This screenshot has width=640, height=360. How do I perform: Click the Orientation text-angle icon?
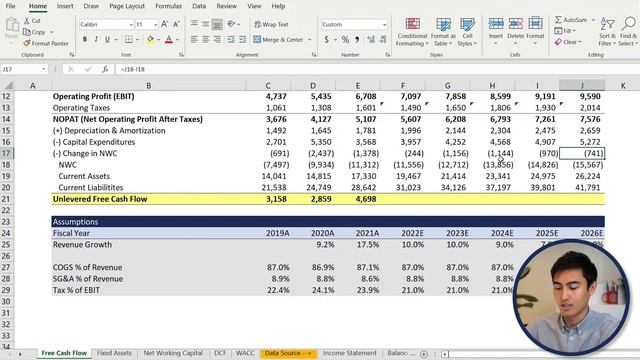coord(231,24)
